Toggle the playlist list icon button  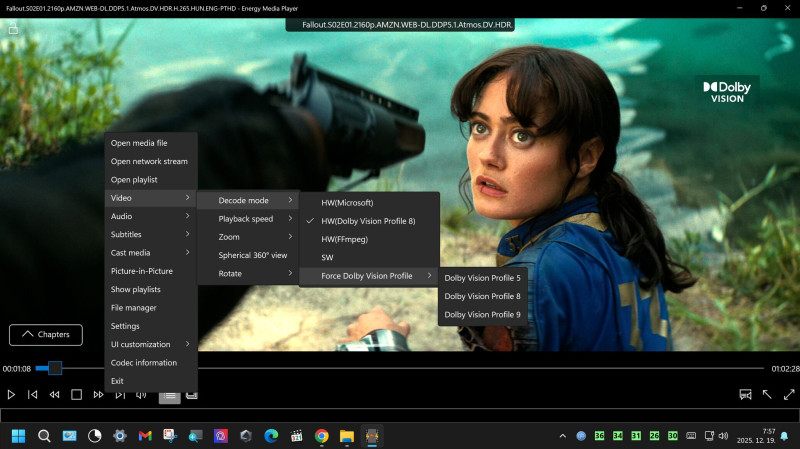click(x=169, y=395)
